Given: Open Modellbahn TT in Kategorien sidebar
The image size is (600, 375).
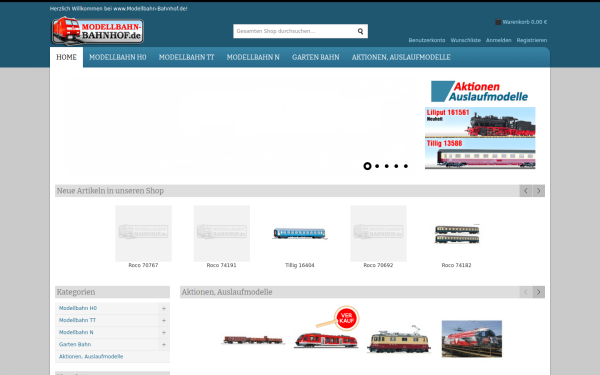Looking at the screenshot, I should tap(77, 320).
